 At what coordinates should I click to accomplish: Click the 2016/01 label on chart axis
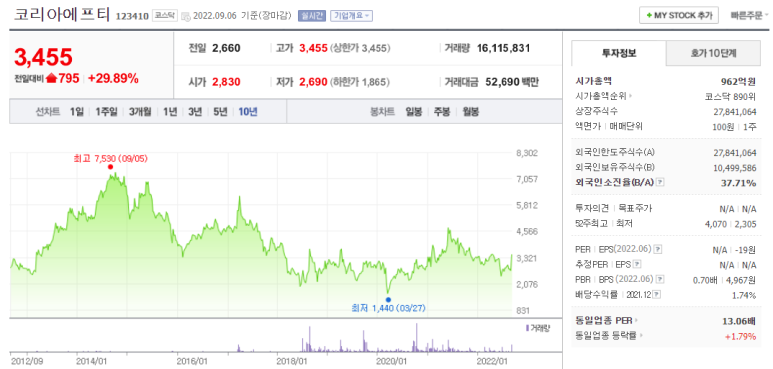[x=192, y=361]
